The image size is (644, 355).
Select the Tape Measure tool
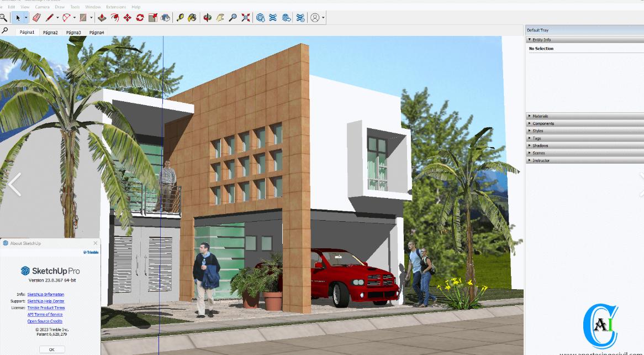coord(180,18)
